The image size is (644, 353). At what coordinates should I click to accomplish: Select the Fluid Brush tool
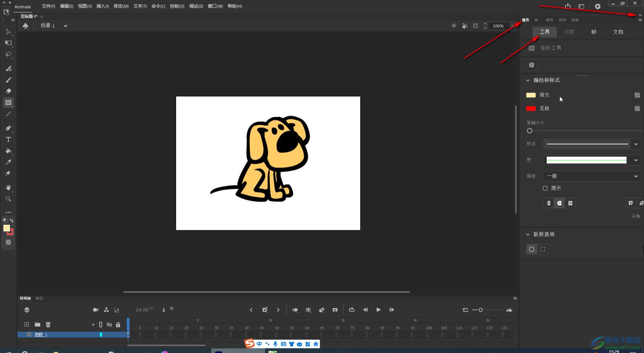click(8, 68)
